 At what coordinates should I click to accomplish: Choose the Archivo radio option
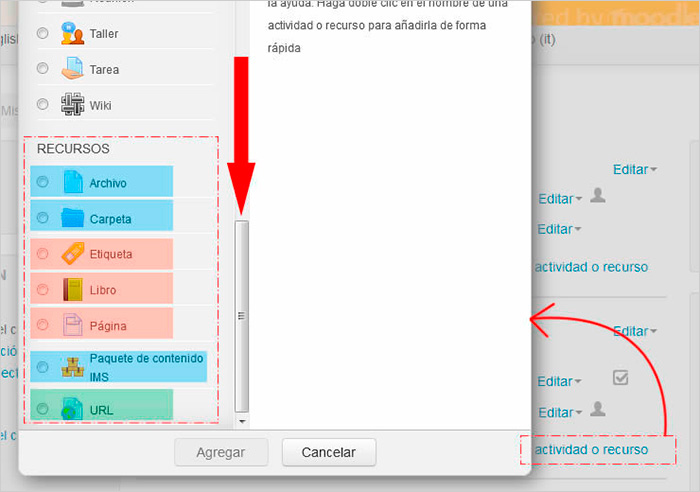point(42,183)
